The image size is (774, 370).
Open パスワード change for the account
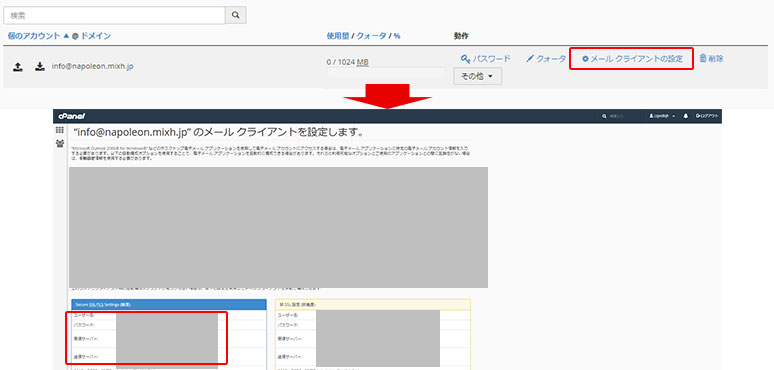point(485,59)
